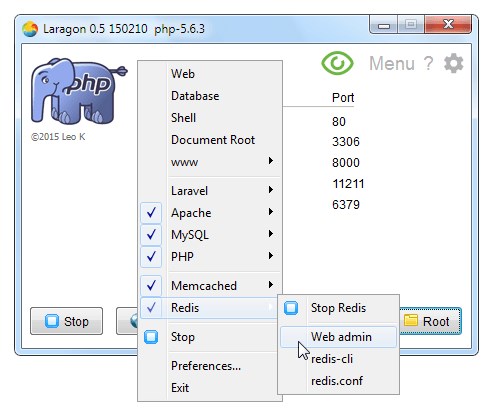Click the Laragon title bar logo icon
Viewport: 487px width, 414px height.
click(30, 29)
